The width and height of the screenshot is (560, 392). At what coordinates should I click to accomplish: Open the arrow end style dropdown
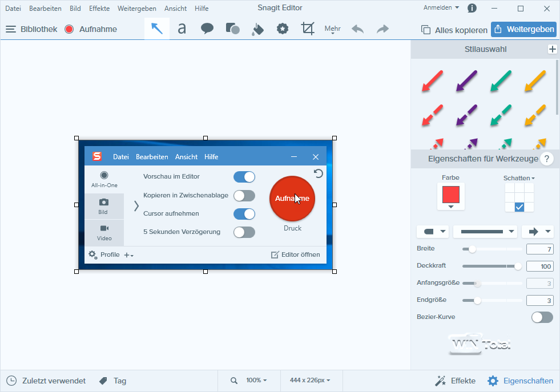click(x=538, y=232)
